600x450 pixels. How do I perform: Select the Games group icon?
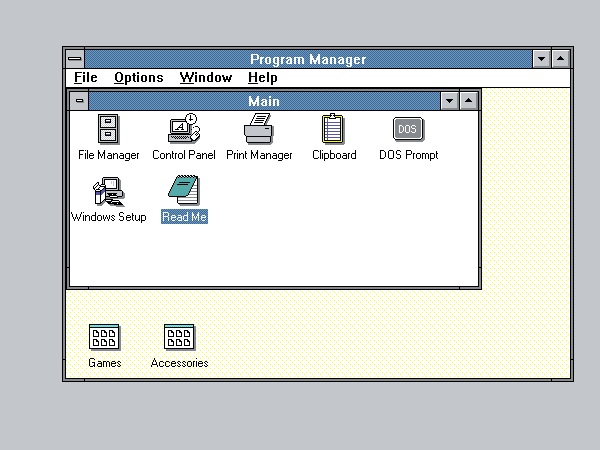(104, 337)
